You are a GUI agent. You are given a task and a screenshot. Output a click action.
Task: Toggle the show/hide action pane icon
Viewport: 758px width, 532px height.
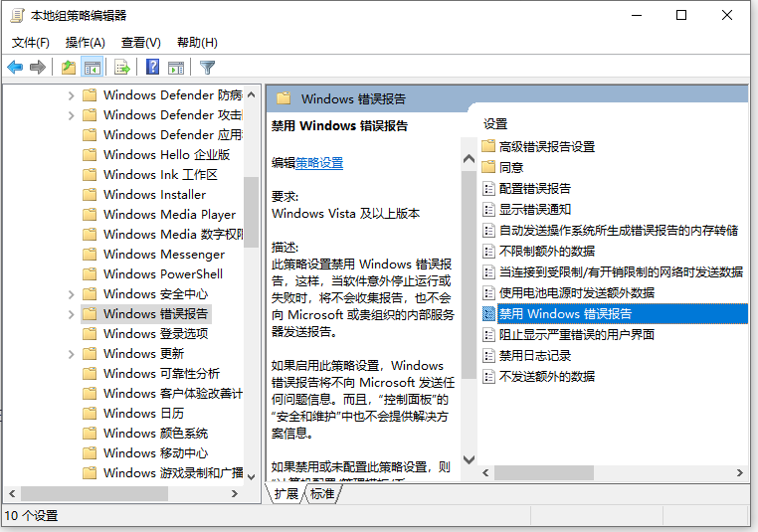tap(176, 68)
